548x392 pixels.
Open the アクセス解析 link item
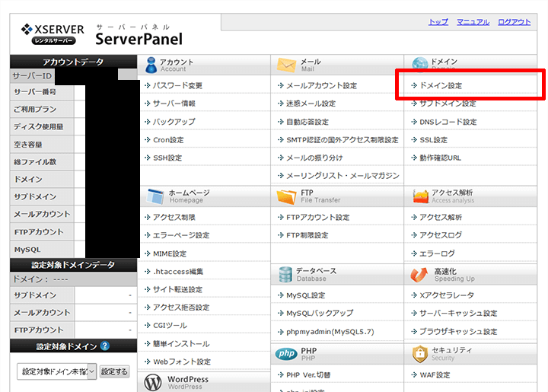(441, 217)
